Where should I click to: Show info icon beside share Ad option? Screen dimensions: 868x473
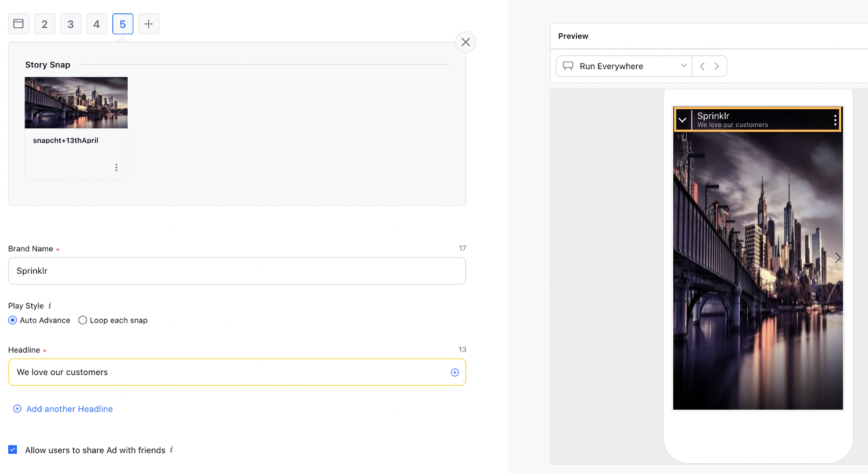171,450
